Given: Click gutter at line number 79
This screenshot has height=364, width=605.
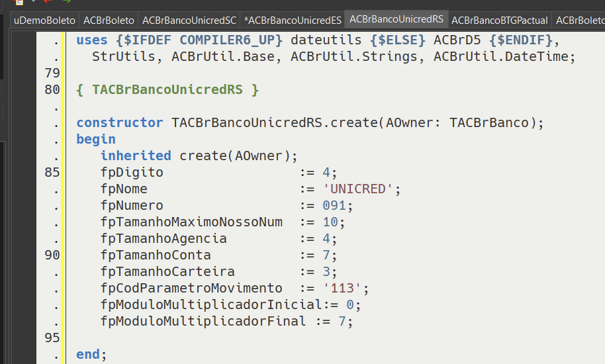Looking at the screenshot, I should point(52,73).
